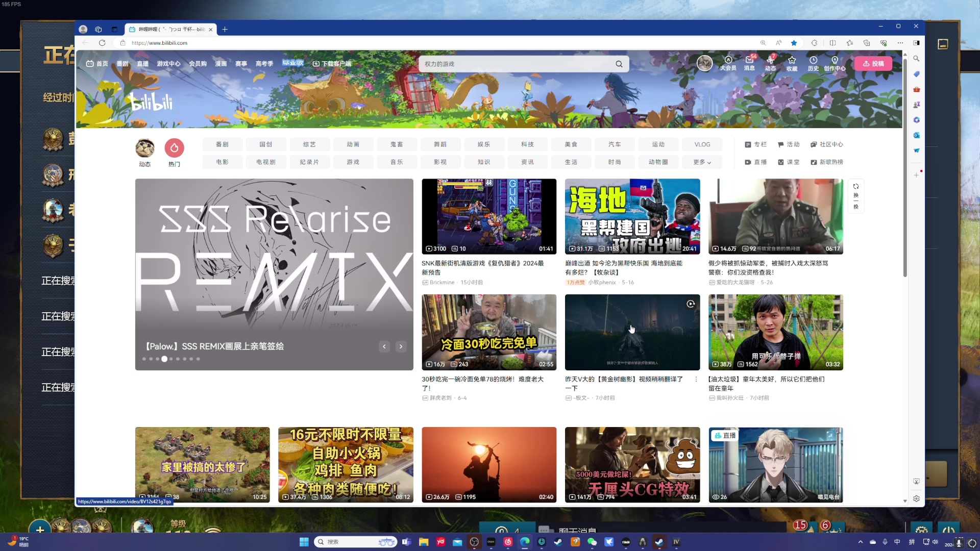Open the 漫画 nav item
Viewport: 980px width, 551px height.
(x=220, y=64)
